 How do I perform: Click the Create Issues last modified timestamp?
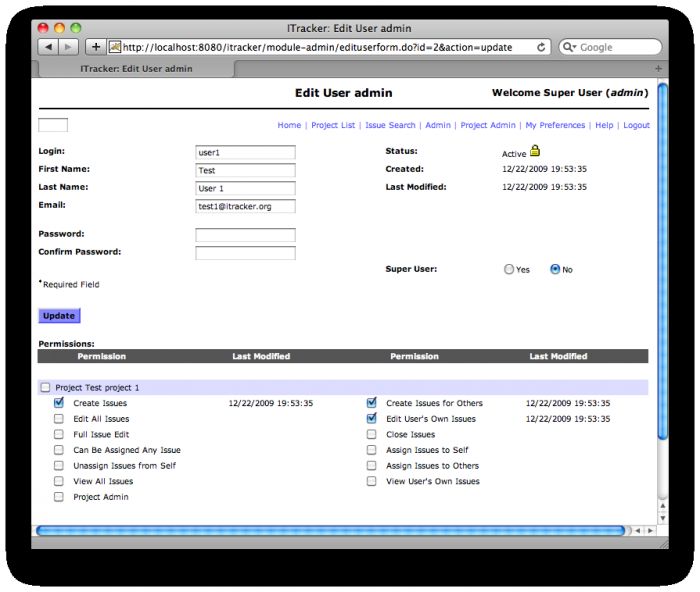click(x=271, y=403)
